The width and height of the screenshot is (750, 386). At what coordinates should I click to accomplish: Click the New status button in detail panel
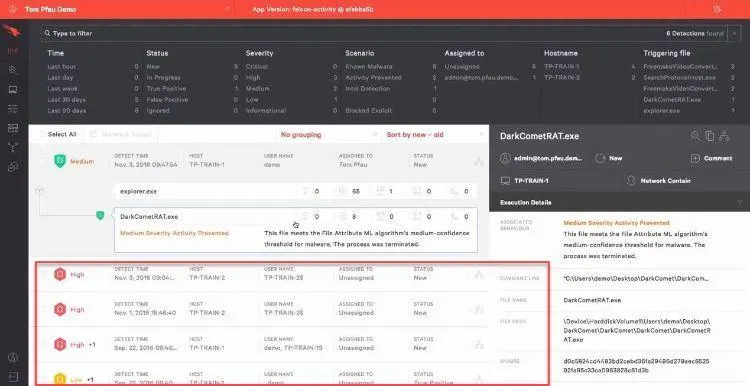[608, 158]
